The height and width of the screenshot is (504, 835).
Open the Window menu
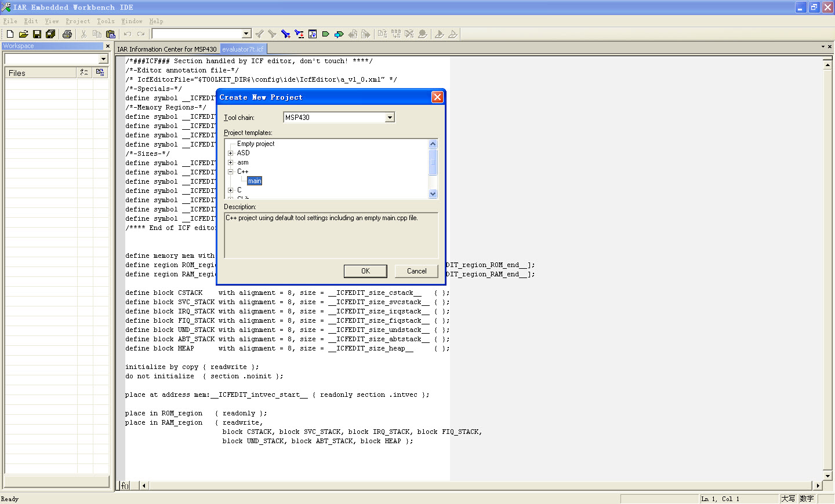pos(132,21)
